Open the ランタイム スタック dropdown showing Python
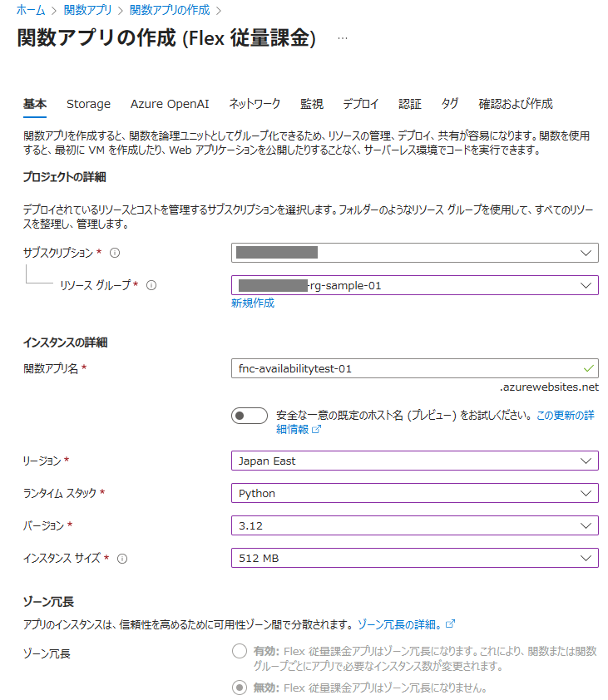 (x=414, y=493)
